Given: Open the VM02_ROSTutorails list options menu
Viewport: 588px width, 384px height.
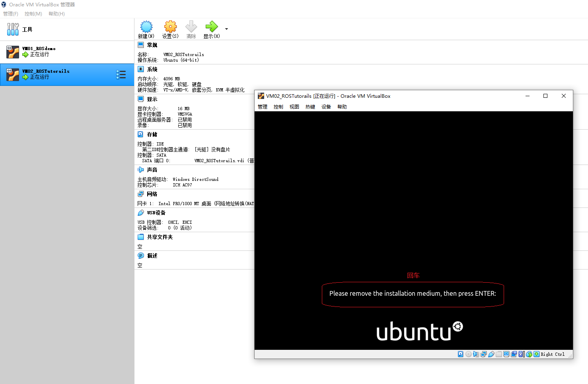Looking at the screenshot, I should [121, 74].
